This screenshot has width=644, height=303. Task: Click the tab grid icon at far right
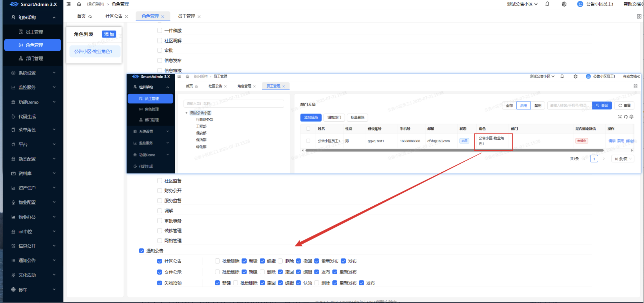639,16
